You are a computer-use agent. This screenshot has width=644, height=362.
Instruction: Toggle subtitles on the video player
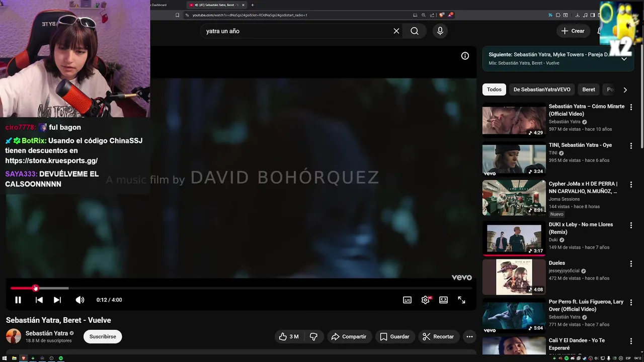pyautogui.click(x=407, y=300)
